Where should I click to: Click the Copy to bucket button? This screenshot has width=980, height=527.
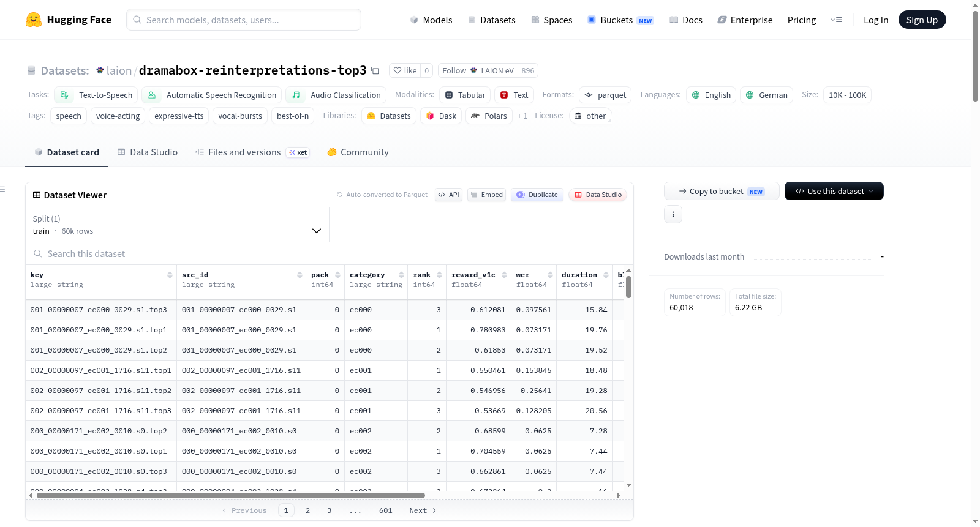pos(722,191)
